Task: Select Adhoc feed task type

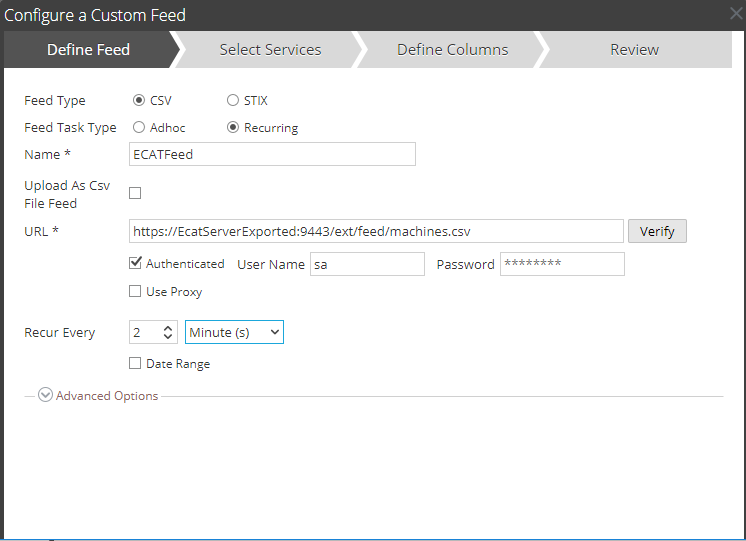Action: coord(139,128)
